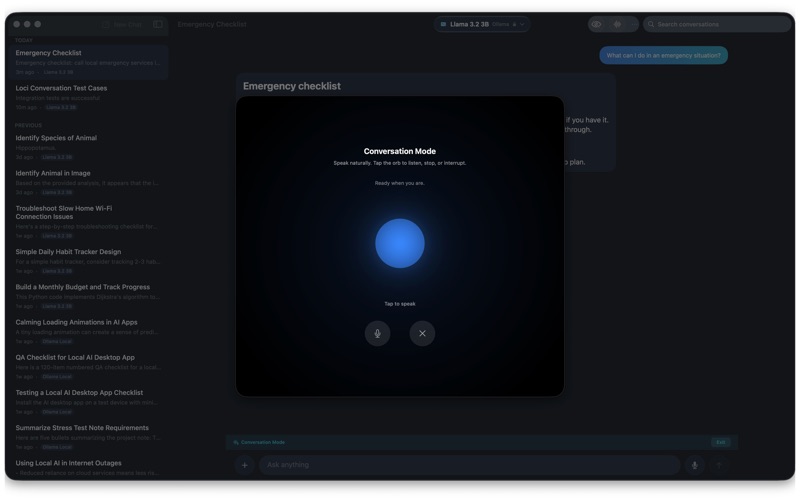Open Loci Conversation Test Cases chat
Viewport: 800px width, 500px height.
pyautogui.click(x=88, y=97)
